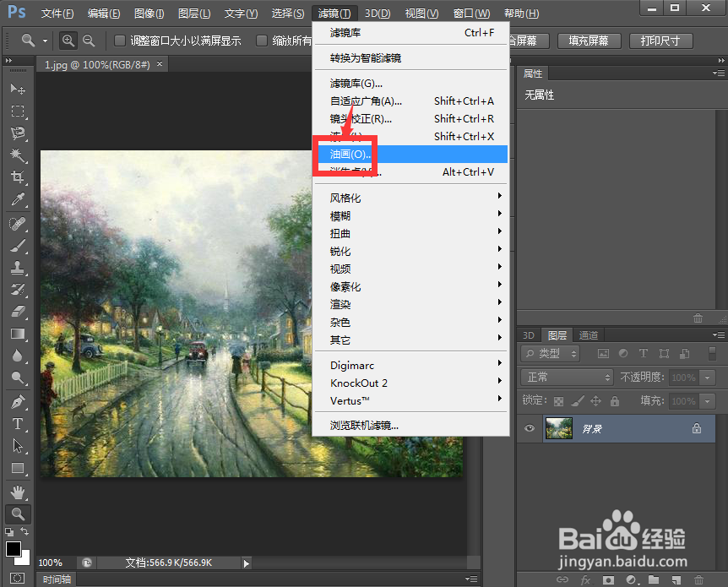
Task: Toggle Quick Mask mode
Action: 17,579
